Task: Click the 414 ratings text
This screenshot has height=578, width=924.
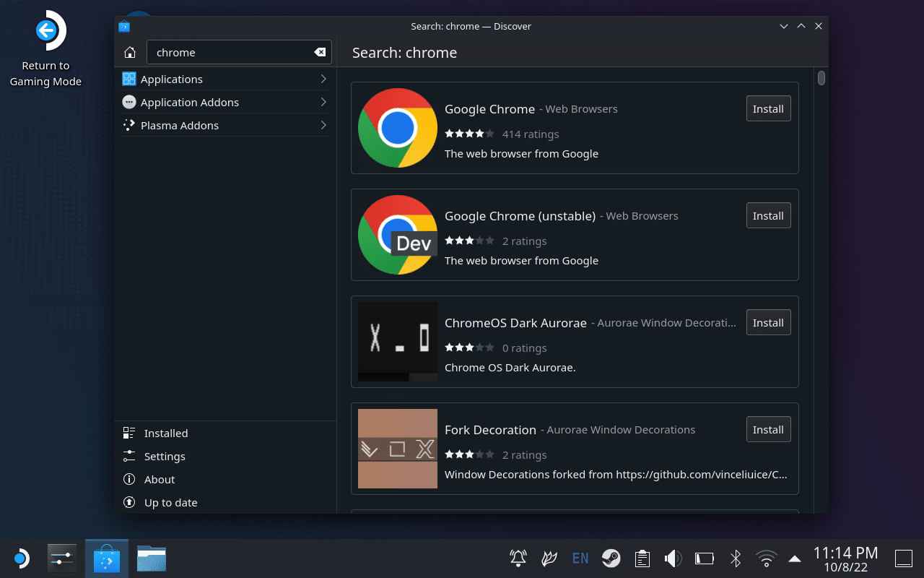Action: click(531, 134)
